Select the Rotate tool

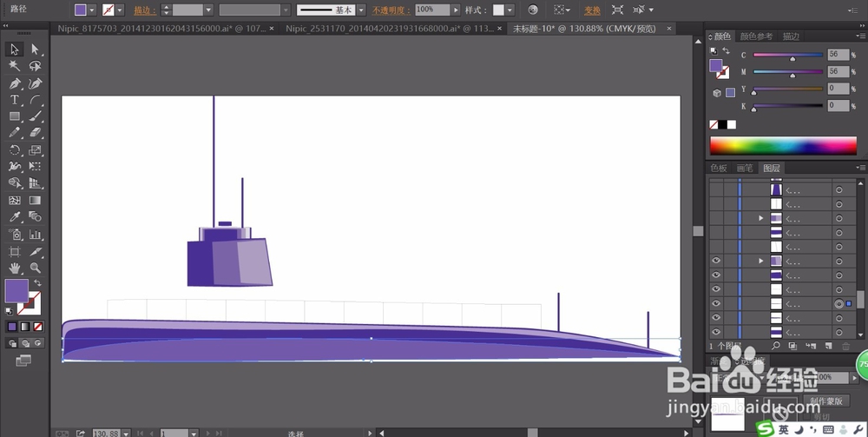coord(15,150)
